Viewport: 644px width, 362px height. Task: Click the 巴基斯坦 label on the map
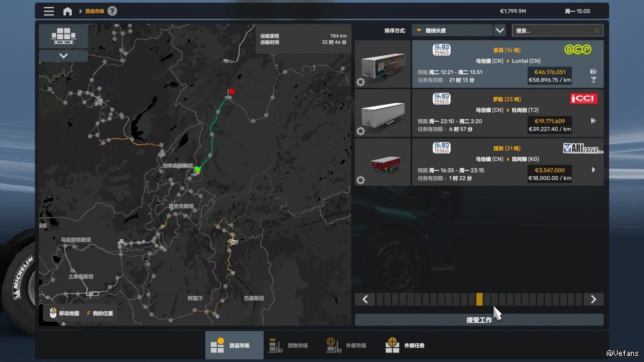254,298
